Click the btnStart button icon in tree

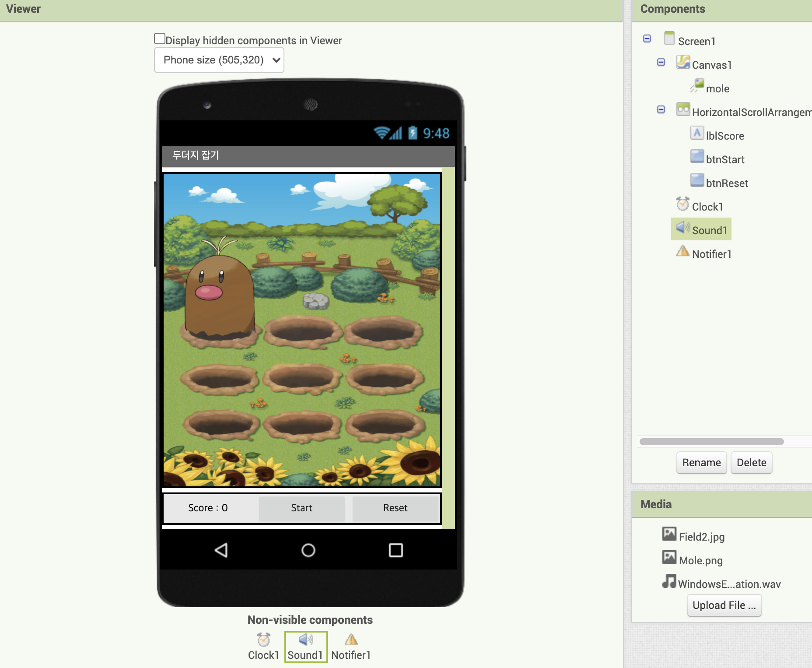697,156
